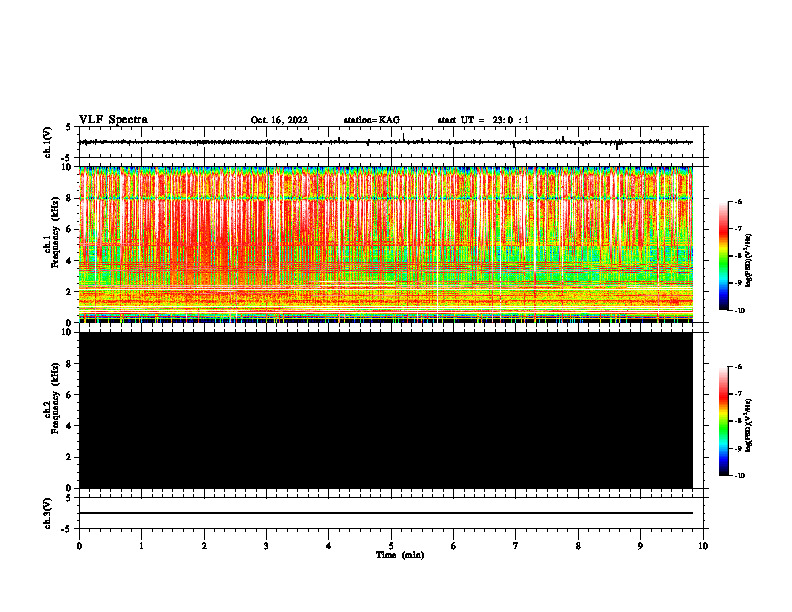Click the black ch.2 spectrogram panel
Image resolution: width=792 pixels, height=612 pixels.
coord(386,410)
